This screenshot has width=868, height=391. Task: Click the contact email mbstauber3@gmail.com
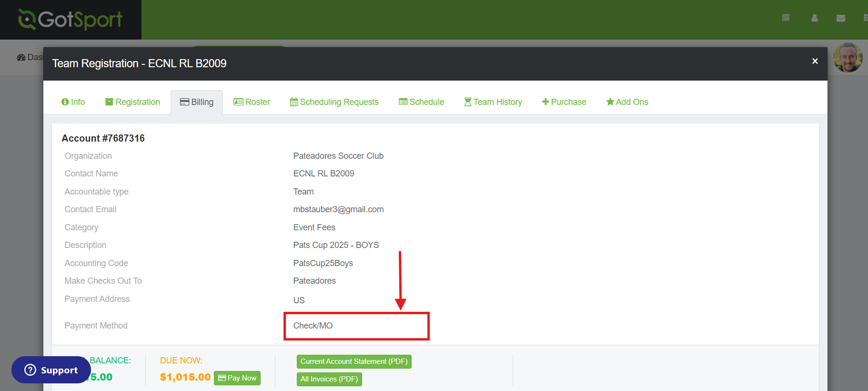(338, 209)
